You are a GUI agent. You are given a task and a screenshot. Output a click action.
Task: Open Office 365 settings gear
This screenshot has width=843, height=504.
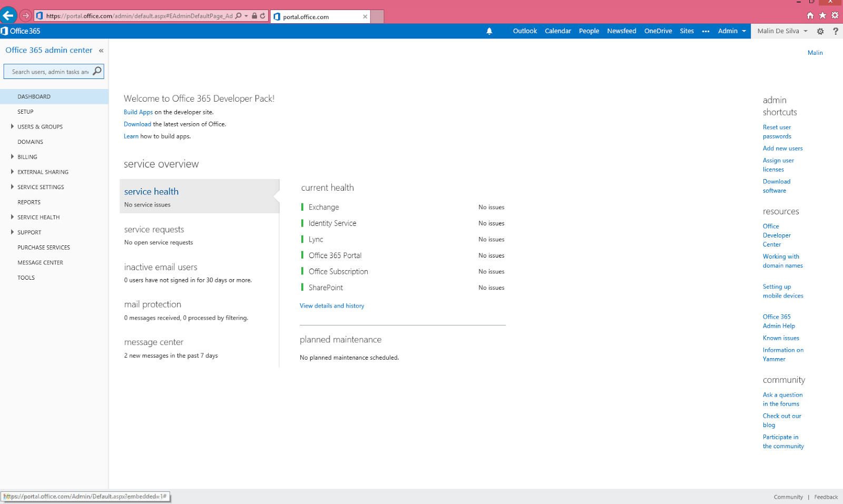tap(820, 31)
